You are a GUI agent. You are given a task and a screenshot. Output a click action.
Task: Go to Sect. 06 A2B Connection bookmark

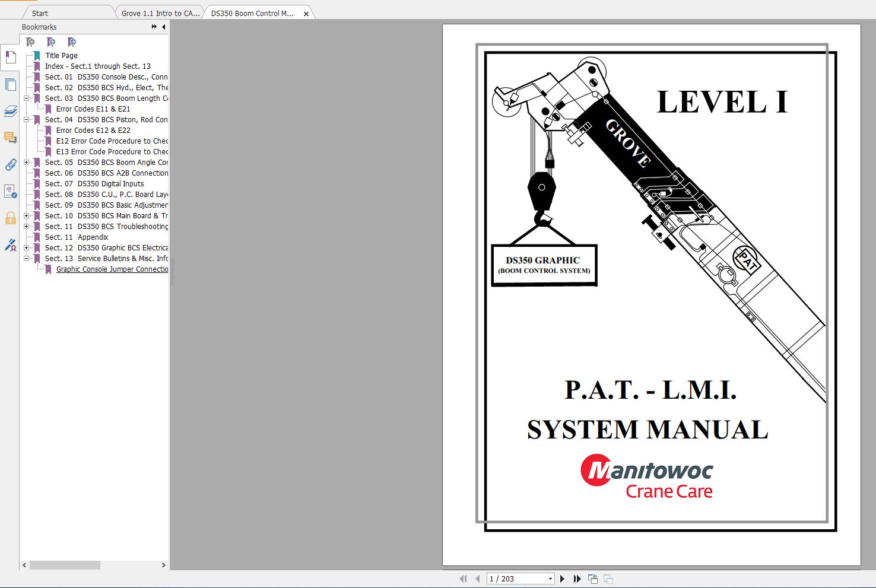point(106,173)
